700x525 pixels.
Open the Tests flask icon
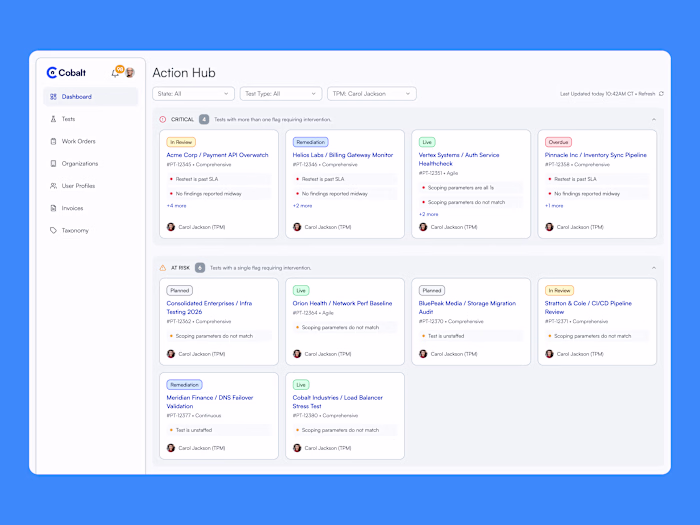tap(53, 119)
